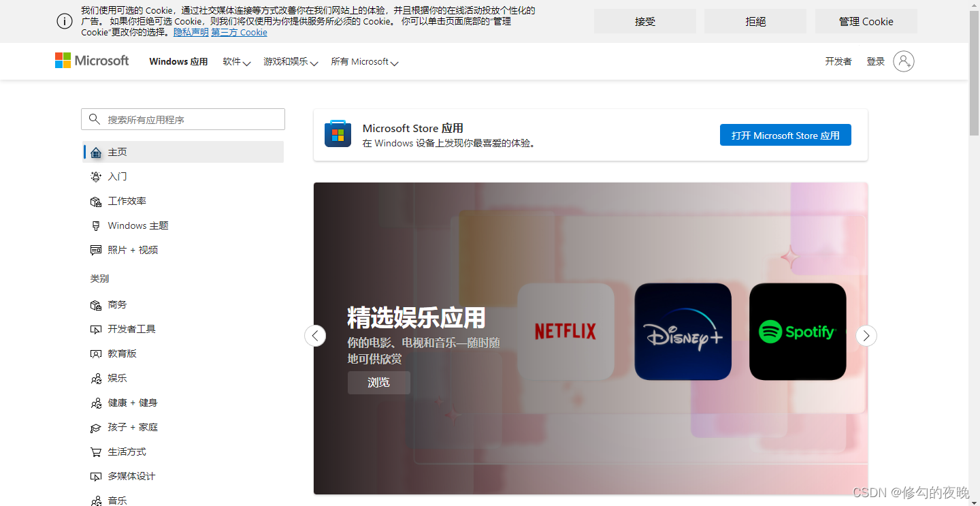Expand the 游戏和娱乐 dropdown menu
The image size is (980, 506).
click(291, 62)
